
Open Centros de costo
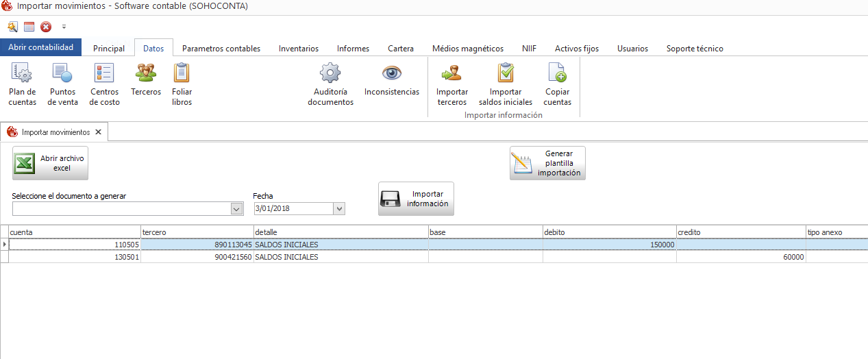[104, 84]
